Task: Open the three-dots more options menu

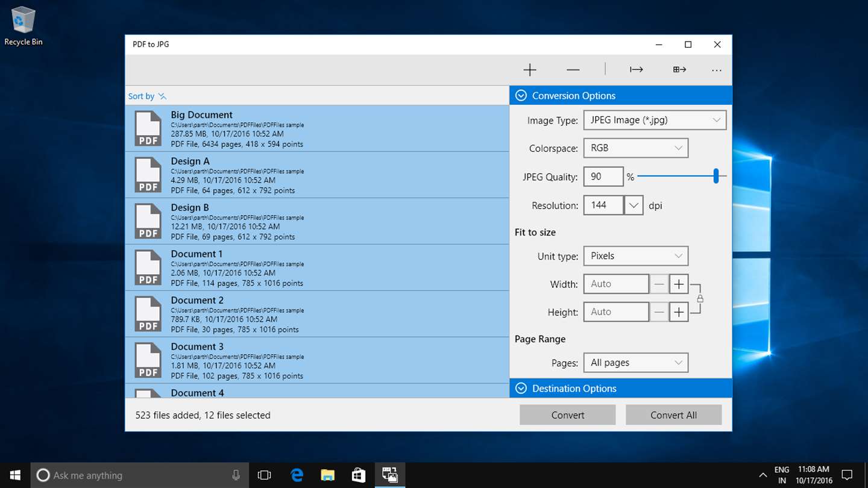Action: point(716,70)
